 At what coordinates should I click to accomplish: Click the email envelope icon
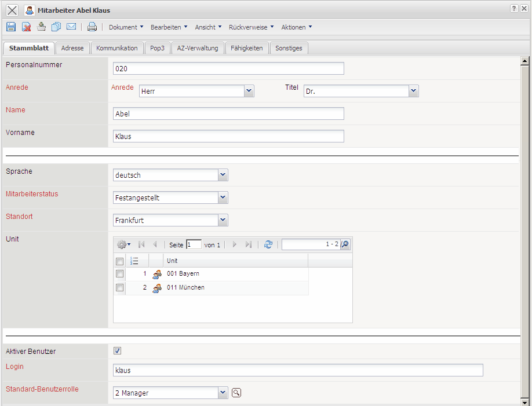click(x=71, y=27)
